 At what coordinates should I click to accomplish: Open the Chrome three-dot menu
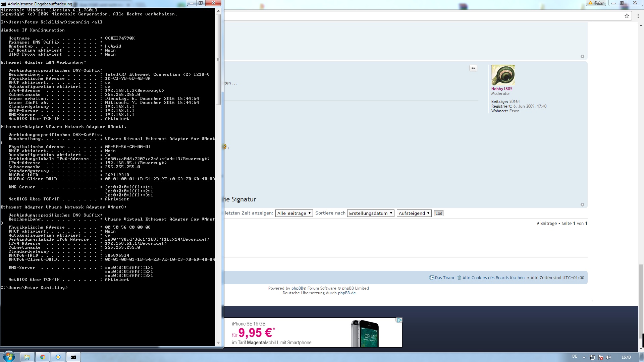(638, 16)
